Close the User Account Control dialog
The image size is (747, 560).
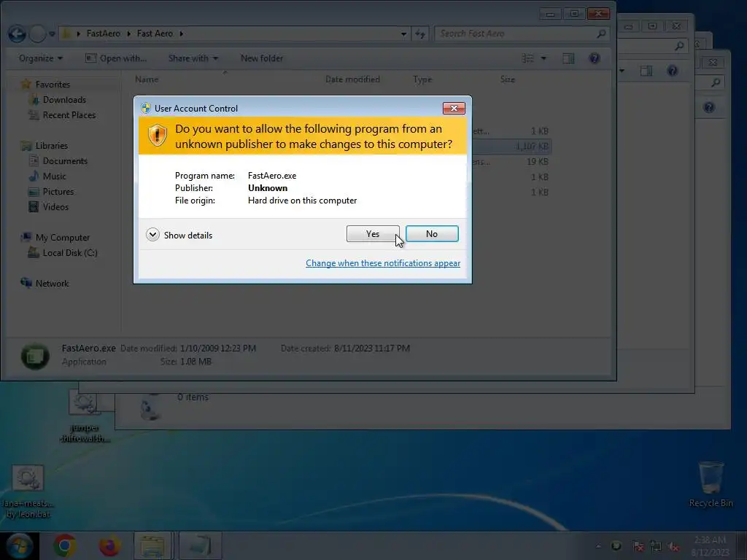[x=454, y=109]
